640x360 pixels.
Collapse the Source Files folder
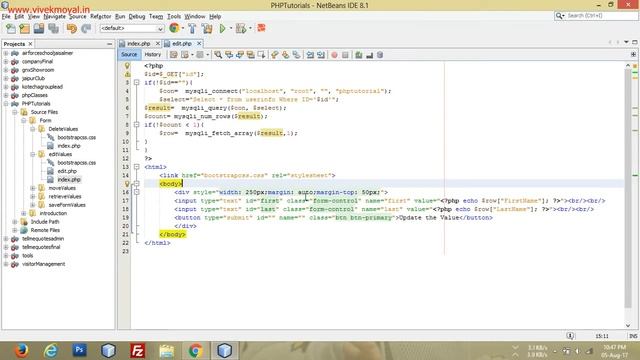coord(15,112)
